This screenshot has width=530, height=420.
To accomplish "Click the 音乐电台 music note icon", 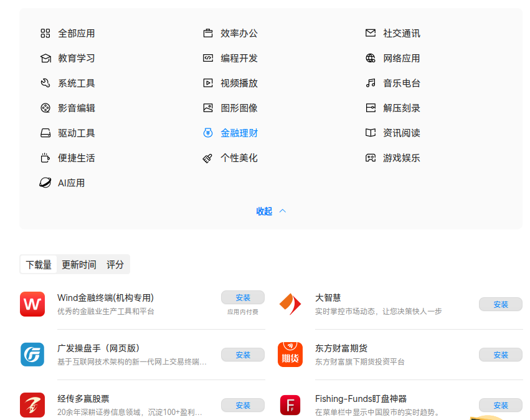I will 371,83.
